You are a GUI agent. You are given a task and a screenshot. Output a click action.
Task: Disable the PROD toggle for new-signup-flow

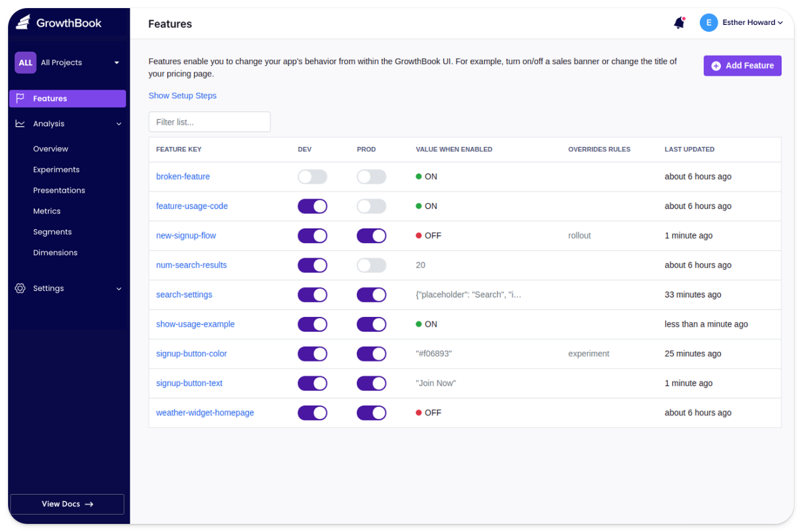click(371, 235)
